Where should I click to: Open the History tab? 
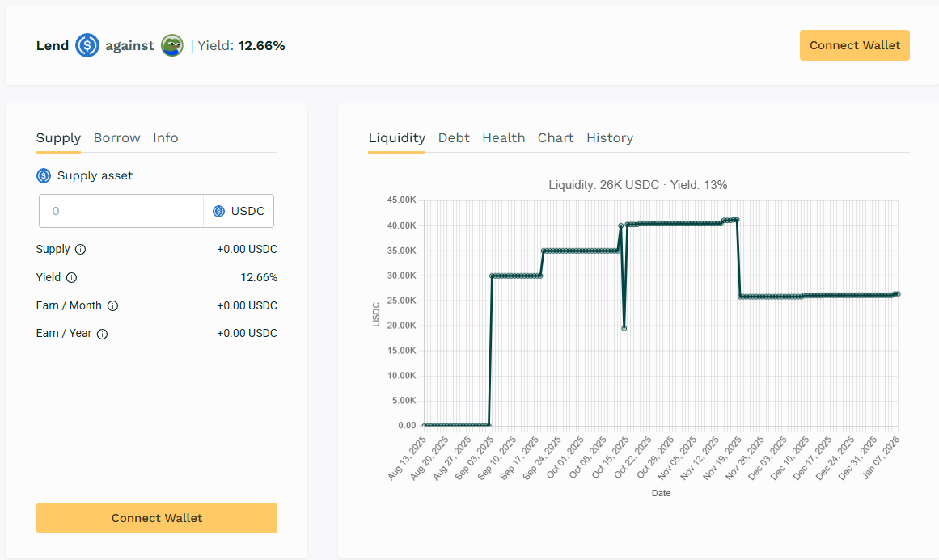point(609,138)
